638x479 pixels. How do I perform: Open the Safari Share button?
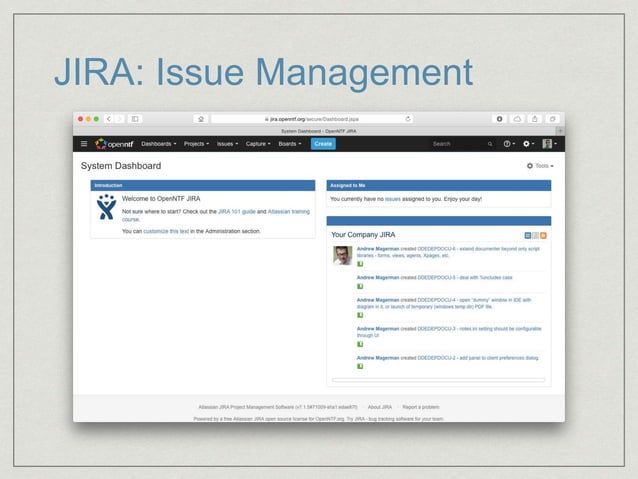click(x=535, y=119)
